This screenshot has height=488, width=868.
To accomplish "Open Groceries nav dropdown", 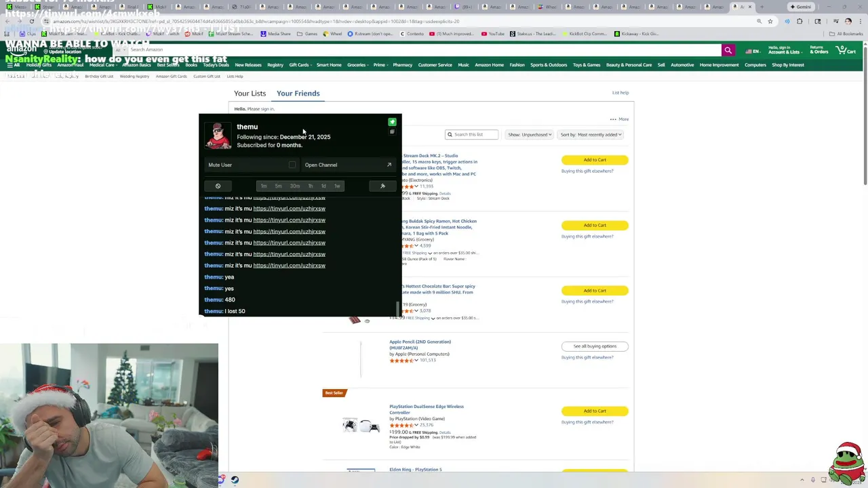I will coord(357,65).
